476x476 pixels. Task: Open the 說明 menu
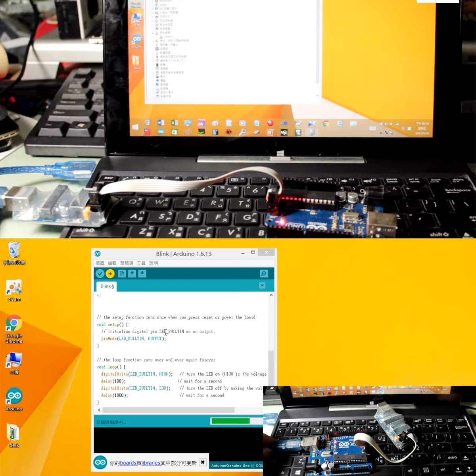coord(154,263)
